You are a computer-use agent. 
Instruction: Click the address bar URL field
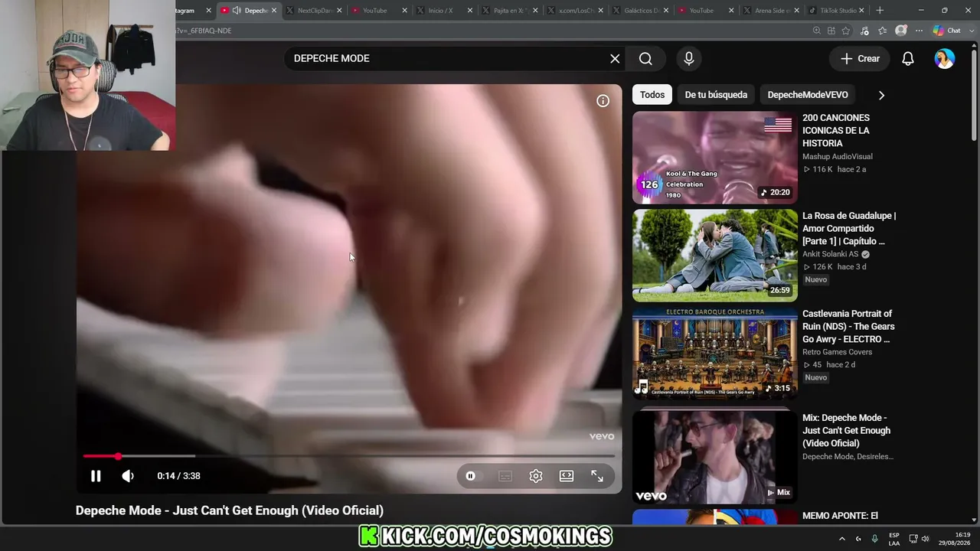click(x=490, y=31)
